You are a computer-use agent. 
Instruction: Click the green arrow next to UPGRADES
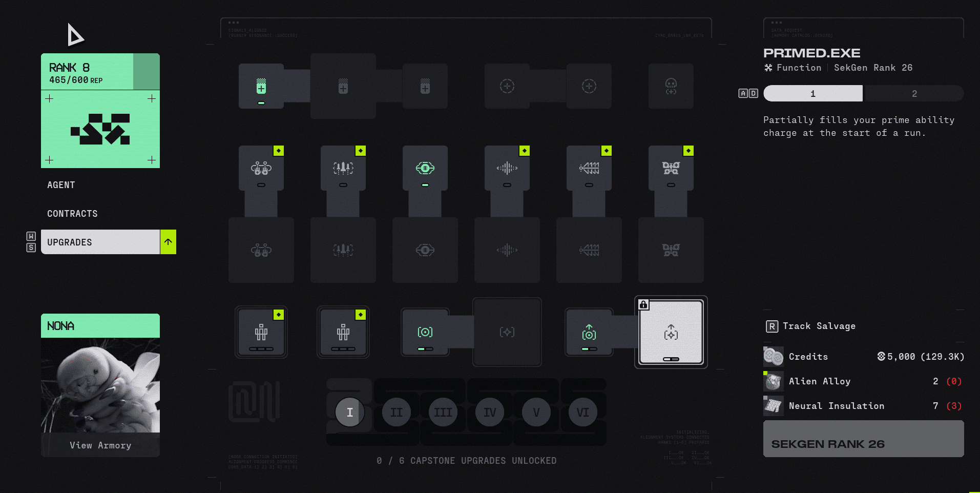(168, 242)
